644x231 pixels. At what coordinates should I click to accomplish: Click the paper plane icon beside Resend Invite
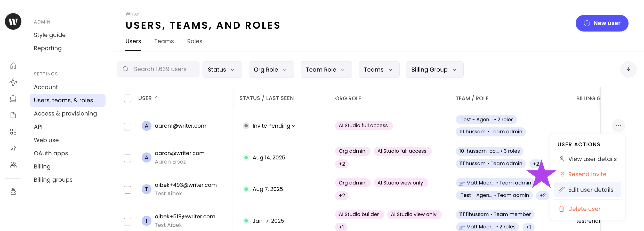pos(561,174)
